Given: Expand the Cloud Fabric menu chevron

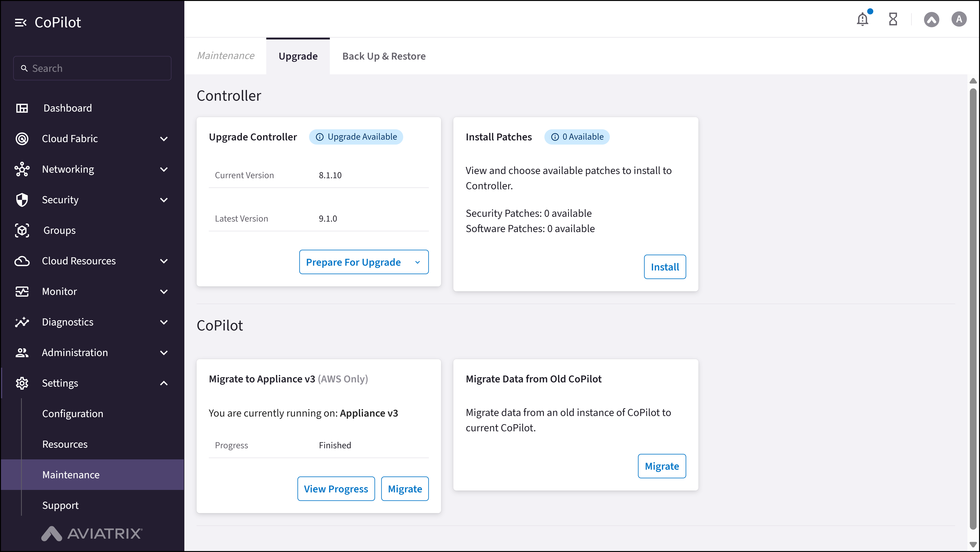Looking at the screenshot, I should [164, 139].
